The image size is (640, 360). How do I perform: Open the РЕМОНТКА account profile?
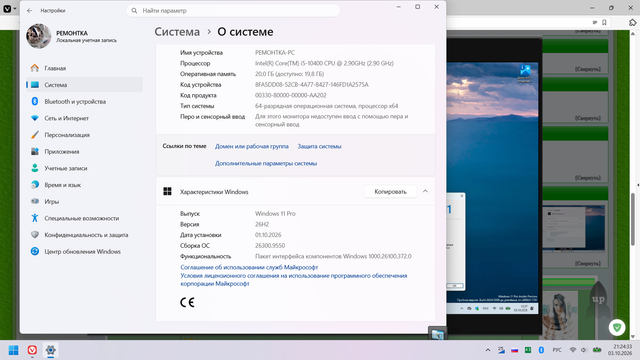click(72, 36)
